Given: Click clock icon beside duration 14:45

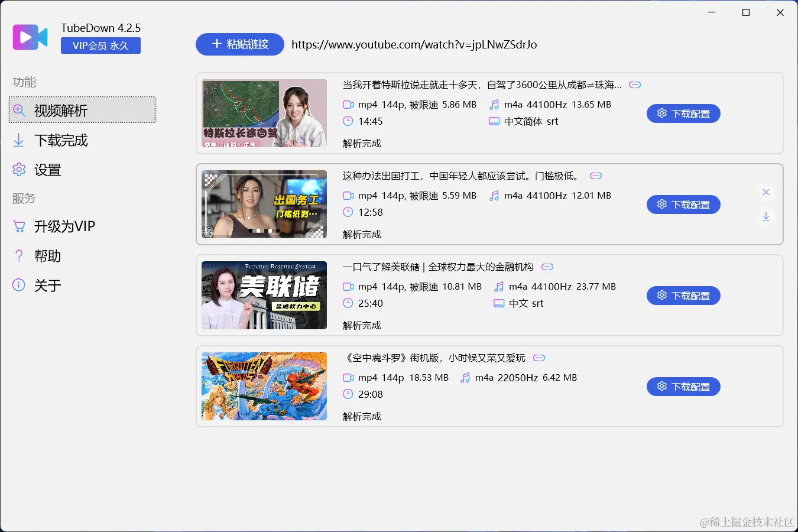Looking at the screenshot, I should pos(348,121).
